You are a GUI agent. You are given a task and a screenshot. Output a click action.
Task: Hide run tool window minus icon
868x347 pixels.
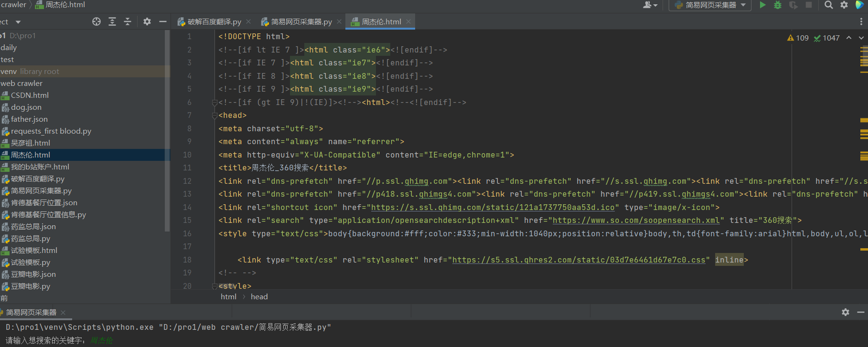(x=861, y=312)
